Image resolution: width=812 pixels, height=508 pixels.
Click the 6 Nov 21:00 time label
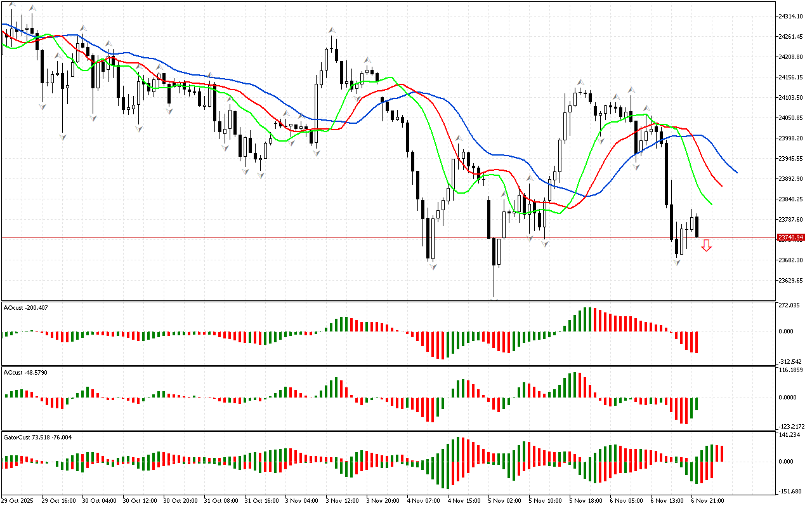point(707,501)
